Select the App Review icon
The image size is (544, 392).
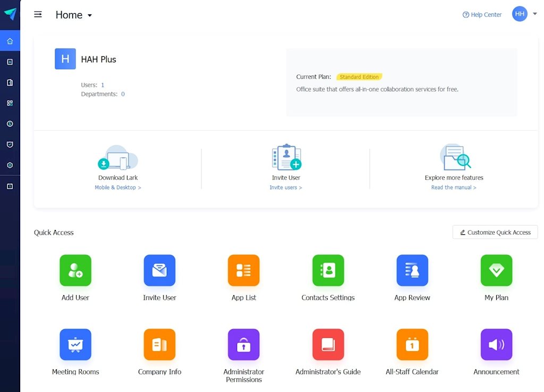pyautogui.click(x=412, y=270)
